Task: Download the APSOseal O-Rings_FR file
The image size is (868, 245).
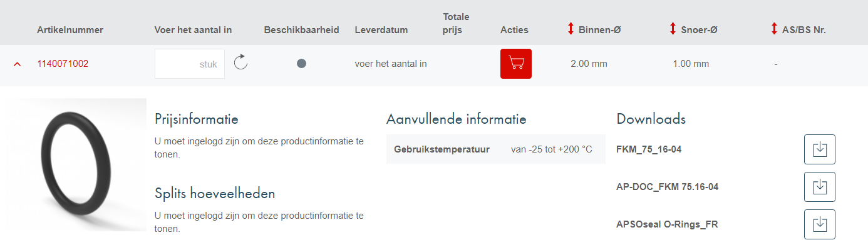Action: point(819,224)
